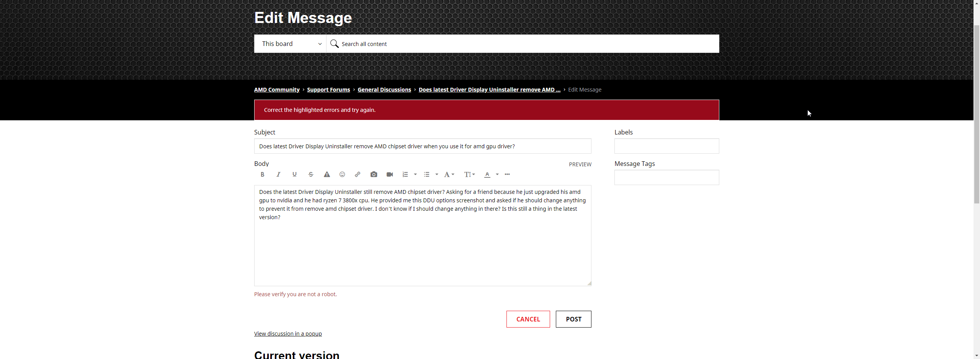The height and width of the screenshot is (359, 980).
Task: Start a numbered list
Action: (x=405, y=174)
